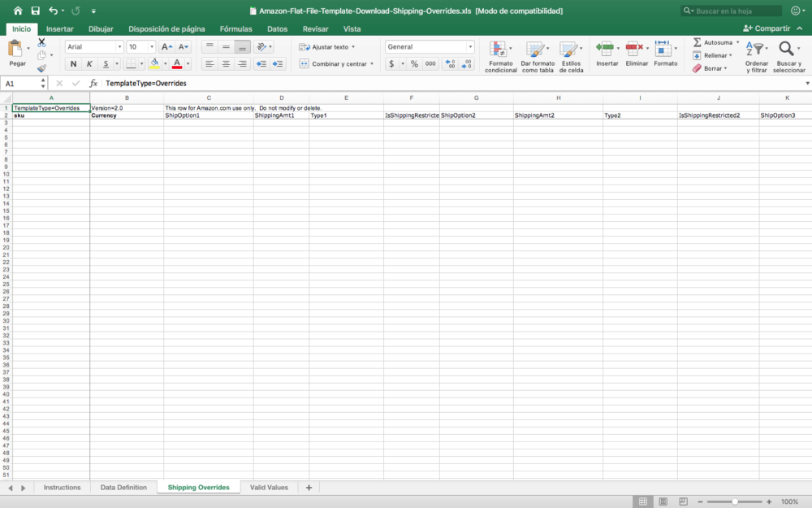Open the Fórmulas ribbon tab
Screen dimensions: 812x508
tap(235, 29)
